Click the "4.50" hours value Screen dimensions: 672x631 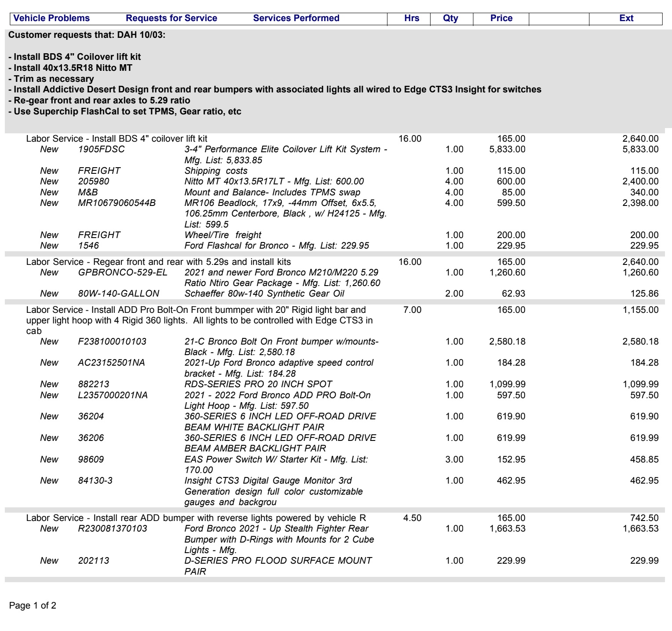(412, 518)
